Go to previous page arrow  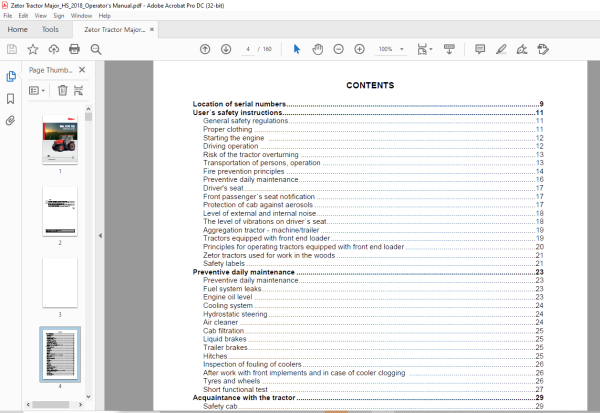[x=205, y=49]
